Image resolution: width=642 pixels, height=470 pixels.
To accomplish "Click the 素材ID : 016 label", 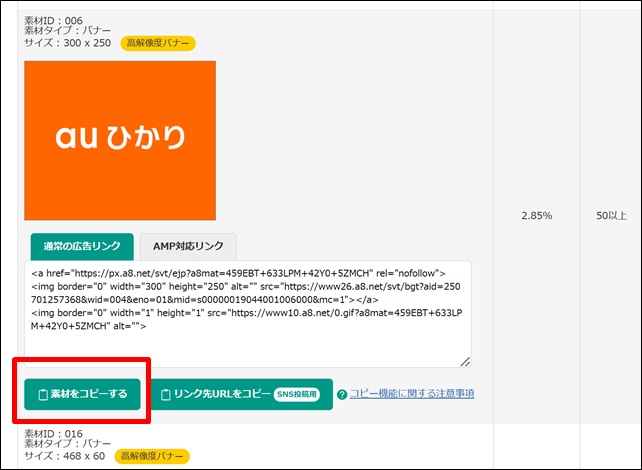I will 54,433.
